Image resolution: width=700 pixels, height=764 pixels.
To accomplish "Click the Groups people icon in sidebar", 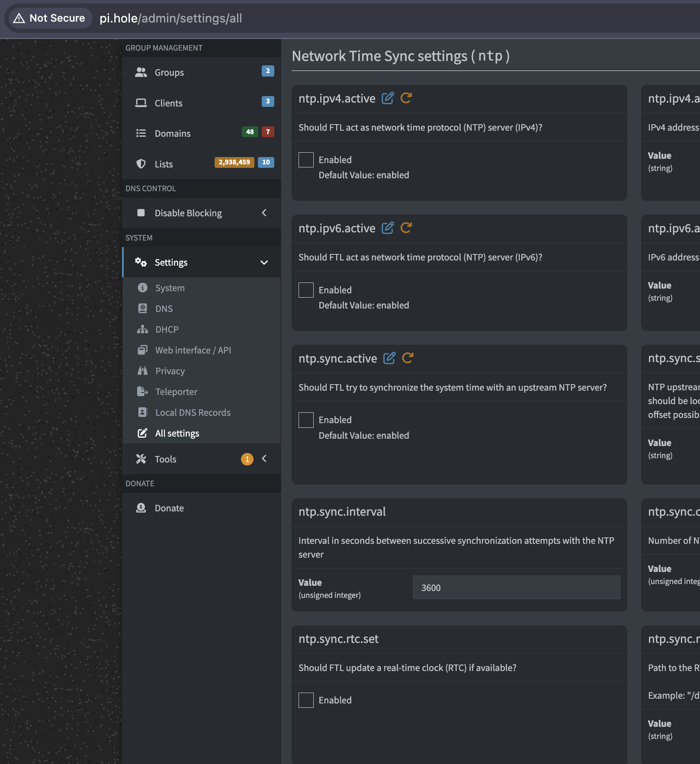I will click(141, 72).
